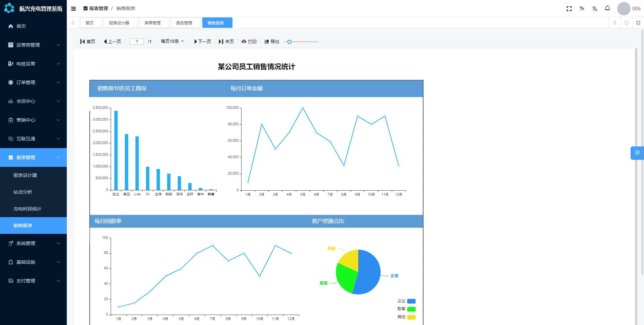Viewport: 644px width, 325px height.
Task: Export the report using 导出 button
Action: [x=272, y=42]
